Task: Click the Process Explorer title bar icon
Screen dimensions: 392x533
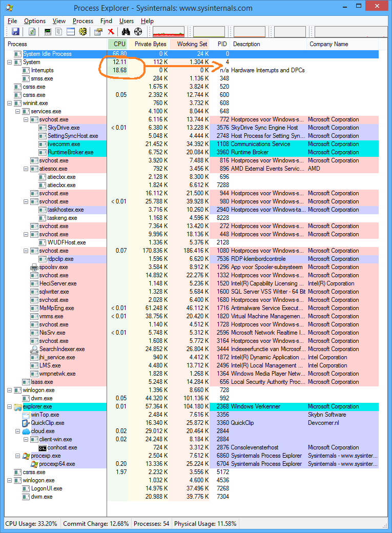Action: point(10,8)
